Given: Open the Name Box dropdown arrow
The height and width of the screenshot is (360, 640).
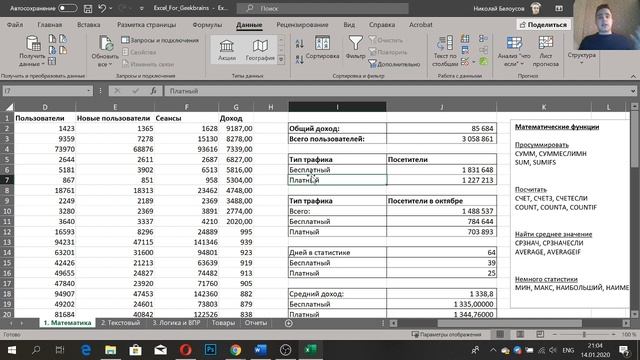Looking at the screenshot, I should pyautogui.click(x=89, y=91).
